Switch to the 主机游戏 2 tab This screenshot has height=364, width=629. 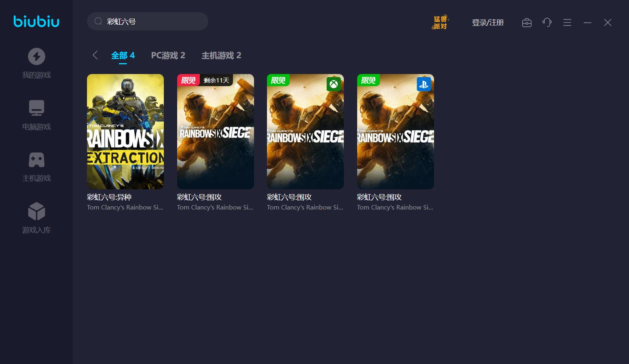click(x=221, y=55)
